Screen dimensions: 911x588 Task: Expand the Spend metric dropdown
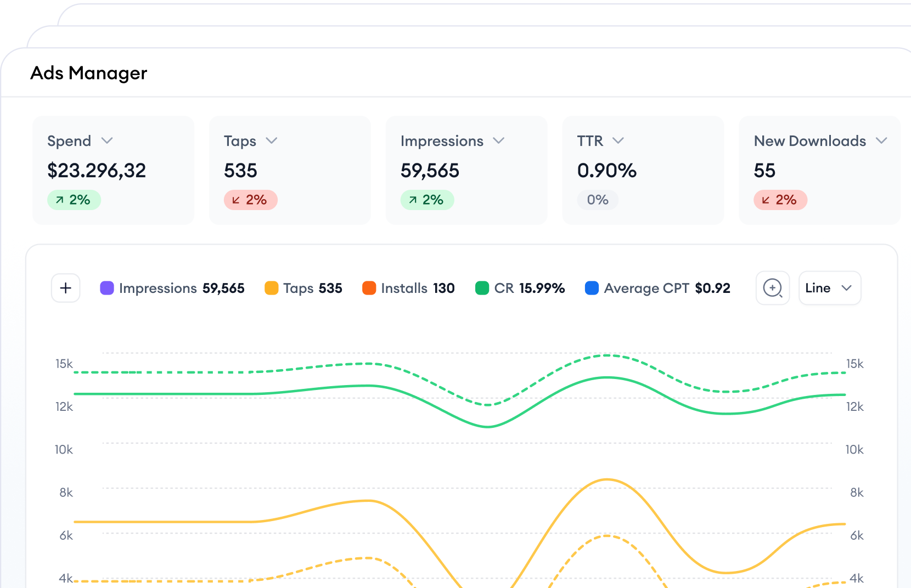pyautogui.click(x=107, y=140)
